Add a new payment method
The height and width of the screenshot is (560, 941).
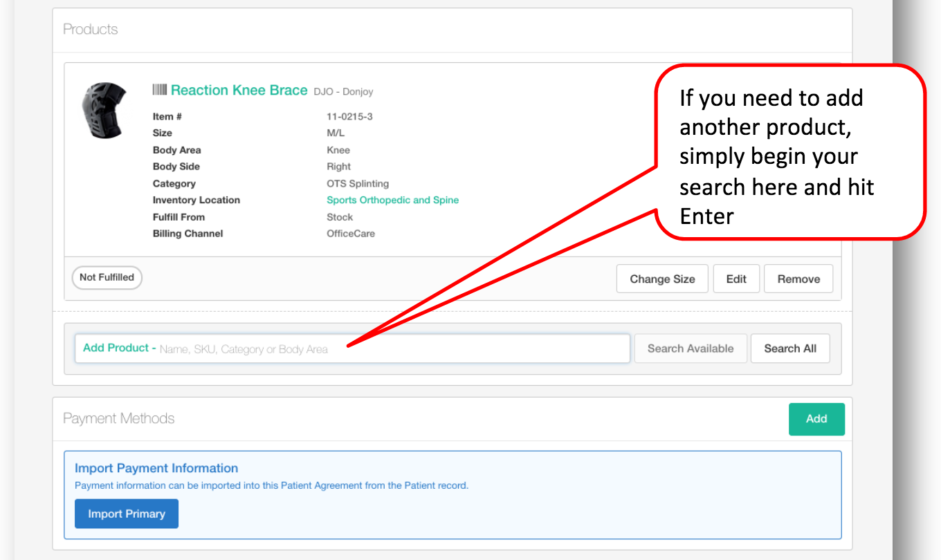[816, 418]
